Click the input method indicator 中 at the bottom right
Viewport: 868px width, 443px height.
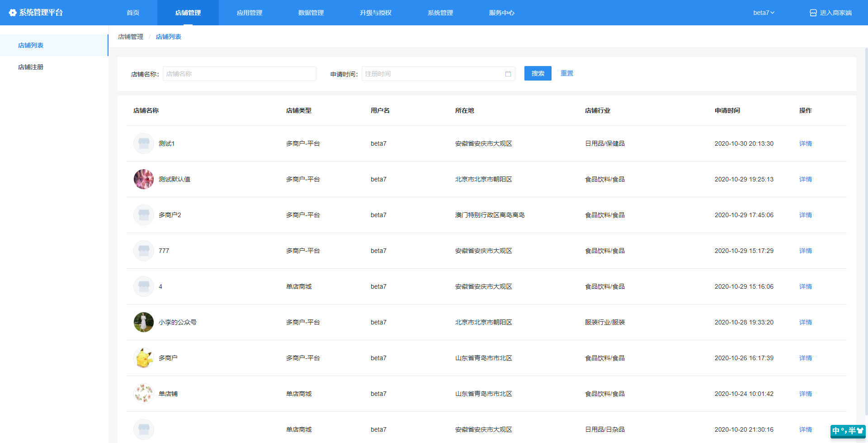click(x=836, y=431)
